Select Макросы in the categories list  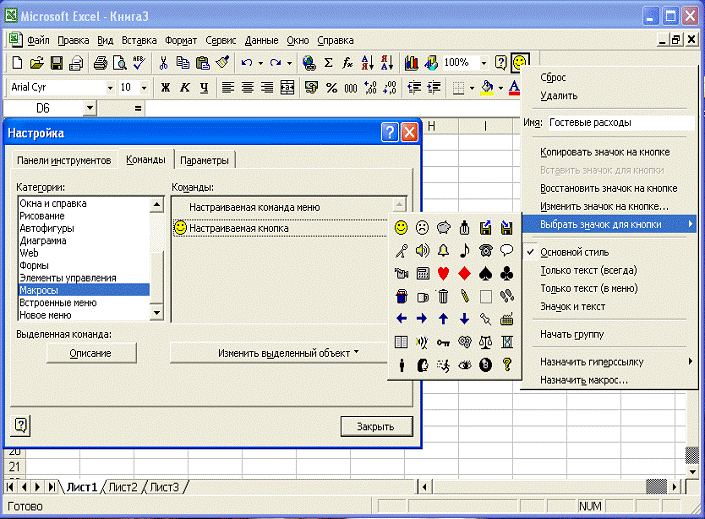click(x=84, y=290)
